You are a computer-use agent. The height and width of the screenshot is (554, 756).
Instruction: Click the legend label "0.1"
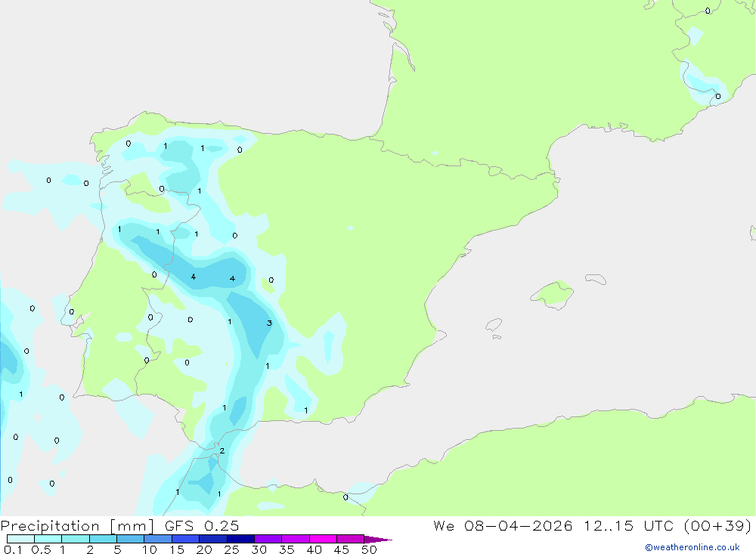[13, 549]
